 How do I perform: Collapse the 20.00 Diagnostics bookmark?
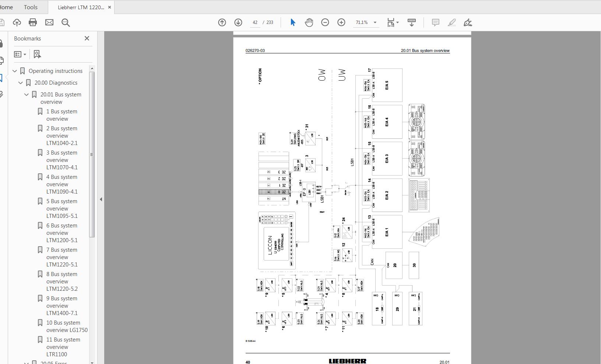click(x=21, y=83)
